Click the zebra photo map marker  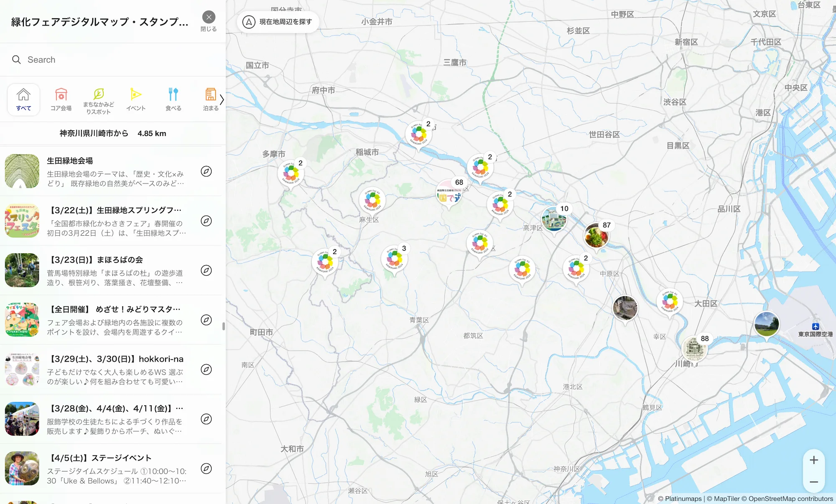[625, 308]
